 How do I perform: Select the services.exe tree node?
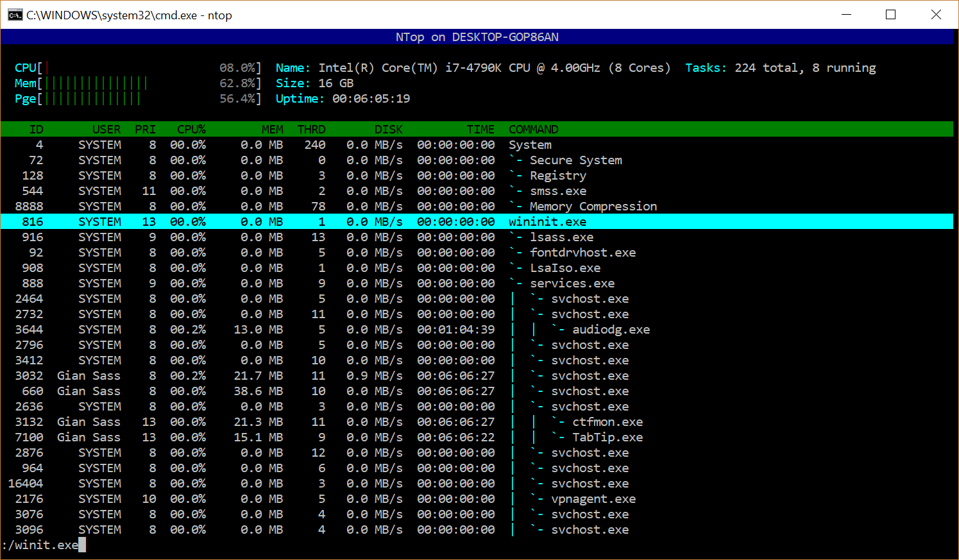point(572,284)
